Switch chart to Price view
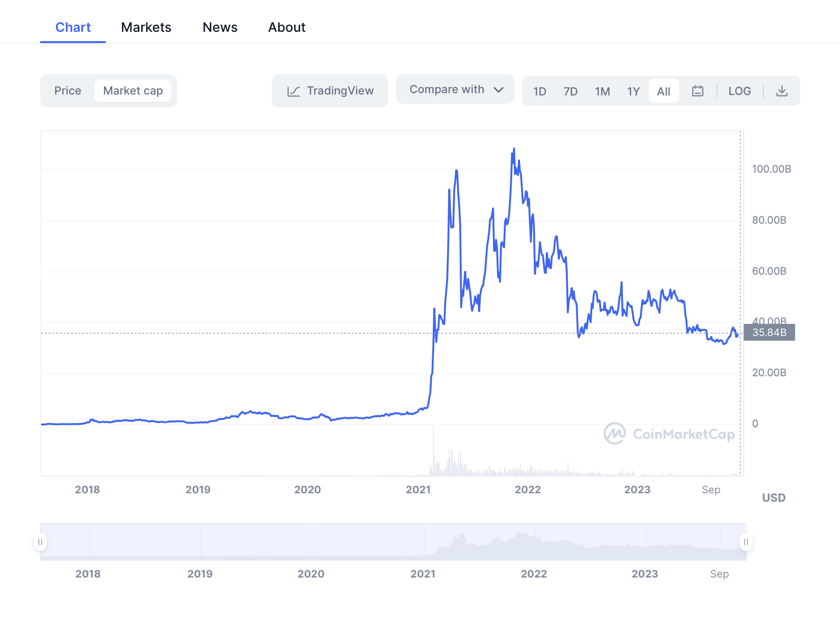Viewport: 840px width, 629px height. 68,91
